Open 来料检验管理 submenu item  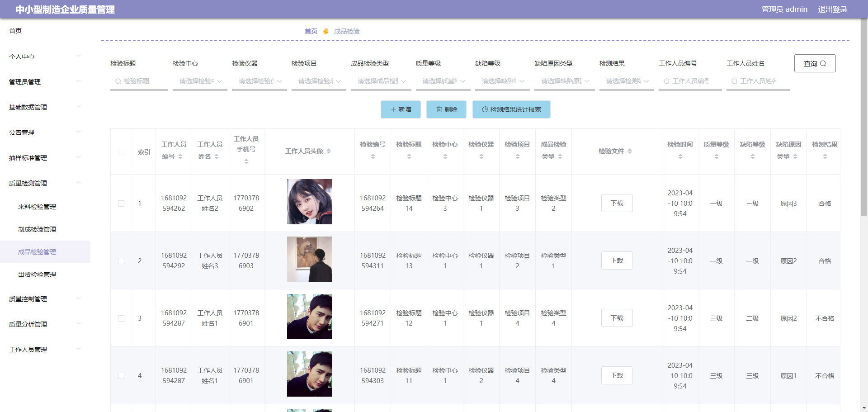pos(45,207)
